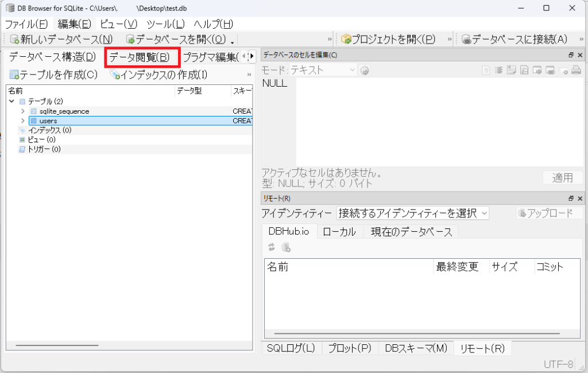Click the blank page icon in the cell editor
The height and width of the screenshot is (373, 588).
(486, 70)
